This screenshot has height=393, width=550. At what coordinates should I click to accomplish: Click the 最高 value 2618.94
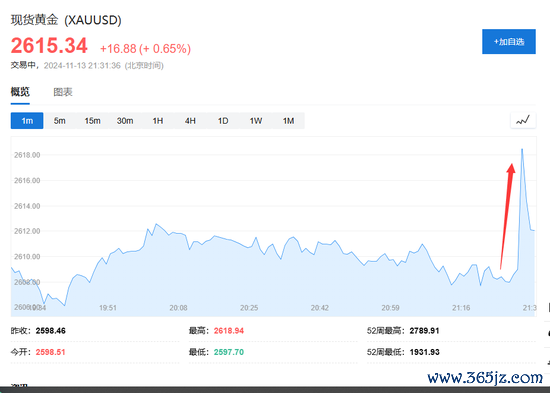point(229,331)
